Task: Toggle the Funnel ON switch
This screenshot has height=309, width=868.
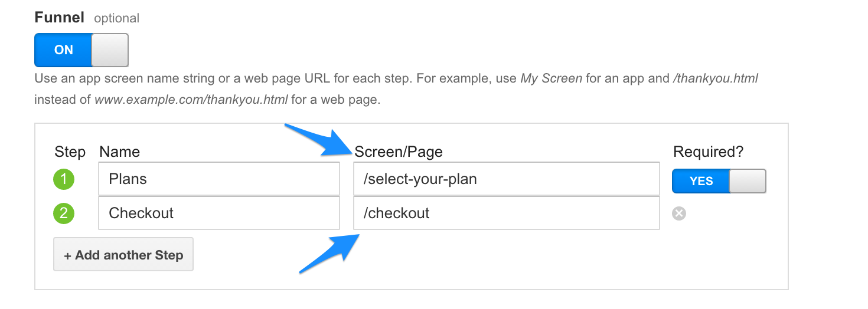Action: click(81, 50)
